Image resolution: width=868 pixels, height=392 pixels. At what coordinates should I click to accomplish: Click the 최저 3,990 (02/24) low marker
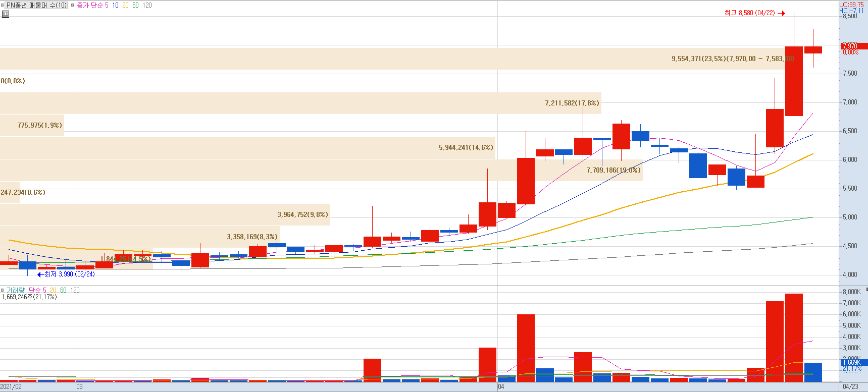pos(66,274)
